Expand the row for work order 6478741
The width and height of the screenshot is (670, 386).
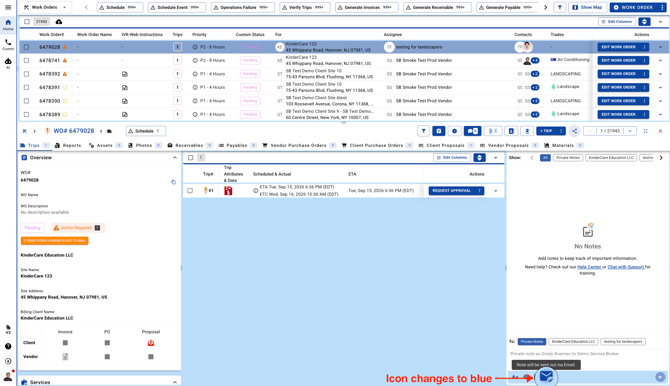coord(660,60)
